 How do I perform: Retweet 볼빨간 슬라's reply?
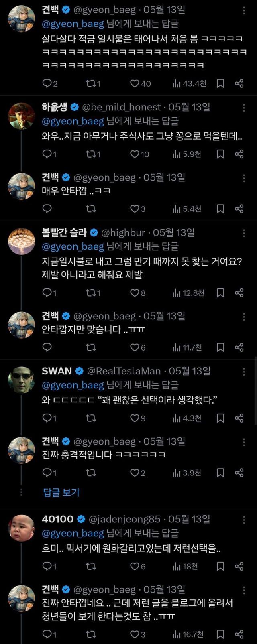(91, 293)
